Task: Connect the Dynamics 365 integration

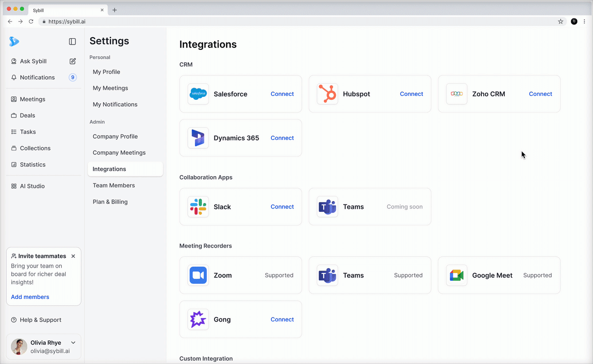Action: pos(282,138)
